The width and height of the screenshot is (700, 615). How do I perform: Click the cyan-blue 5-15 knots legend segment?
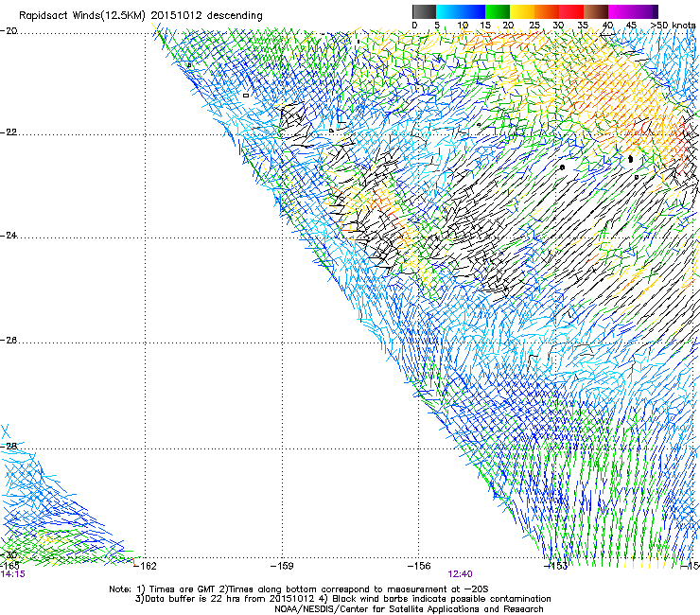click(461, 11)
